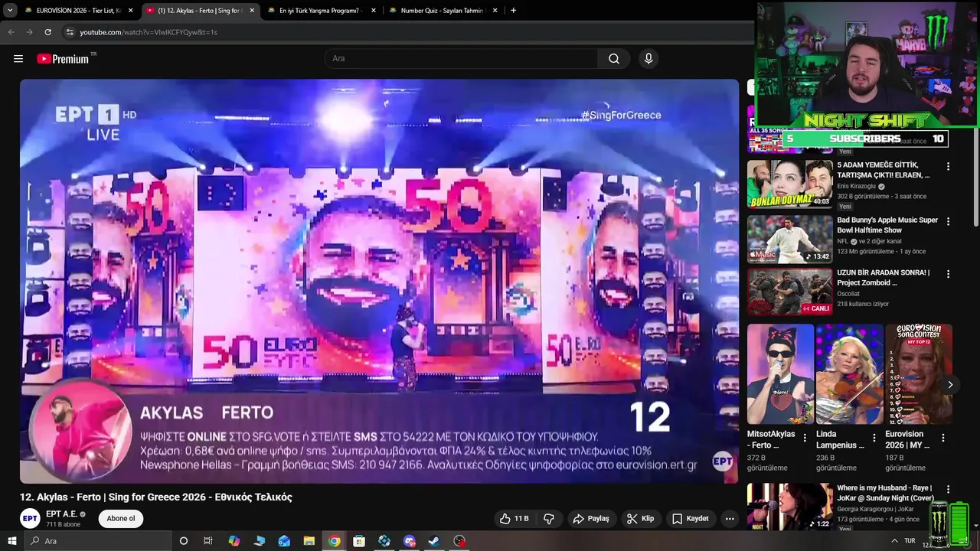The height and width of the screenshot is (551, 980).
Task: Open Chrome tab search dropdown arrow
Action: pyautogui.click(x=10, y=11)
